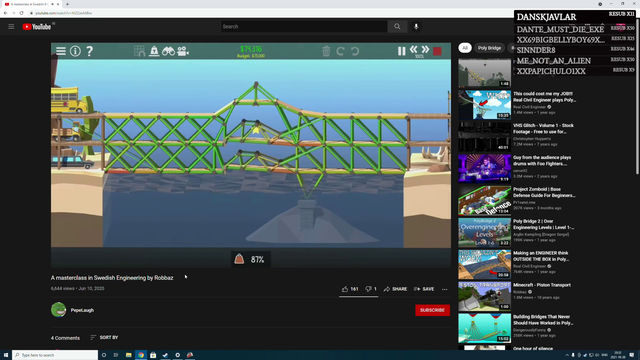Click the browser back arrow

[x=5, y=13]
